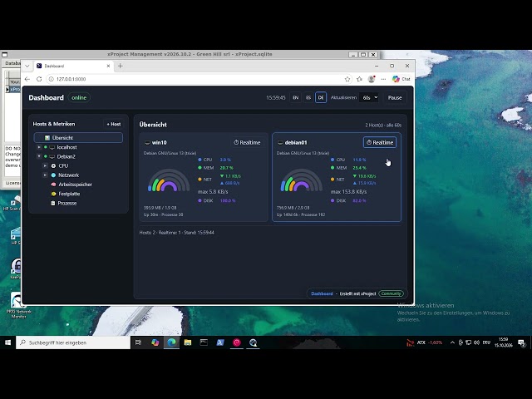Click the Netzwerk cyan globe icon
The width and height of the screenshot is (532, 399).
(x=53, y=175)
